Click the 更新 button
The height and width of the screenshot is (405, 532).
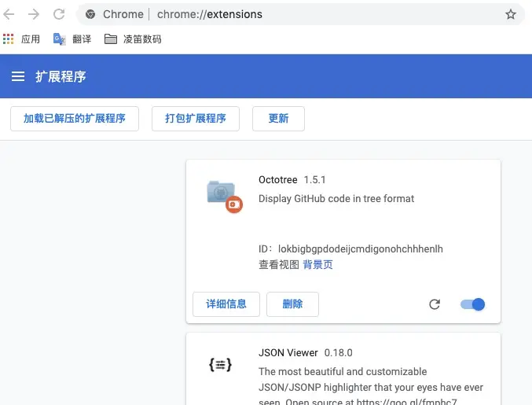pyautogui.click(x=278, y=119)
